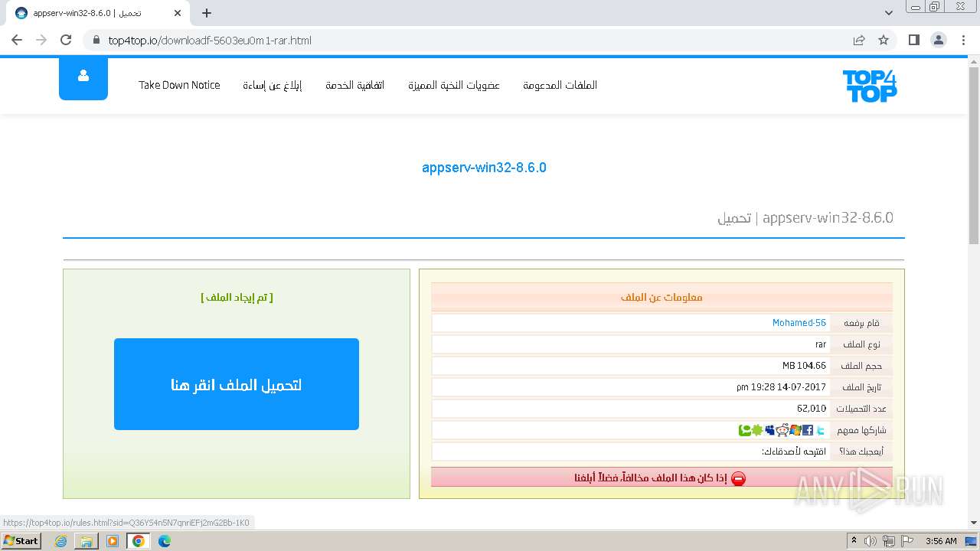Screen dimensions: 980x551
Task: Bookmark this page with the star icon
Action: click(x=884, y=40)
